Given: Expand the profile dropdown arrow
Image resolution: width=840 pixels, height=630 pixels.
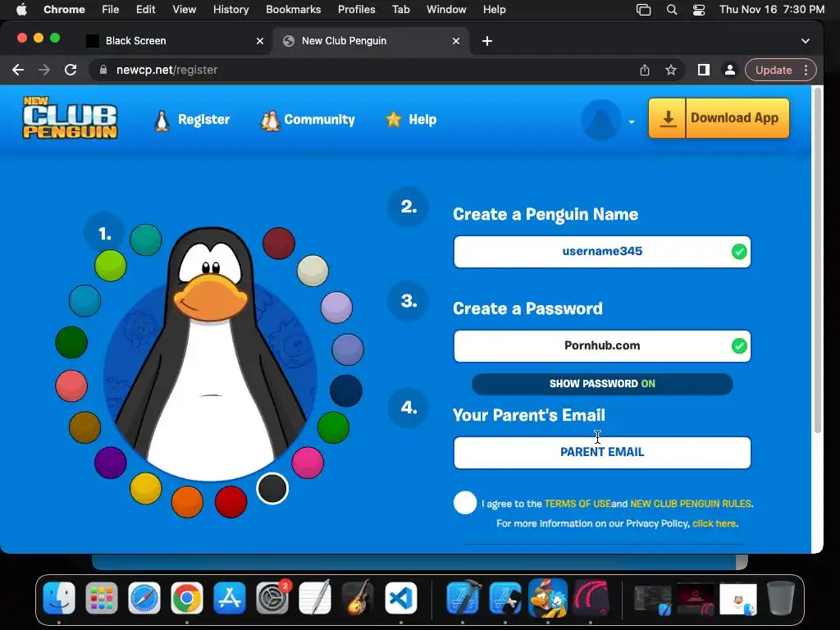Looking at the screenshot, I should click(632, 121).
